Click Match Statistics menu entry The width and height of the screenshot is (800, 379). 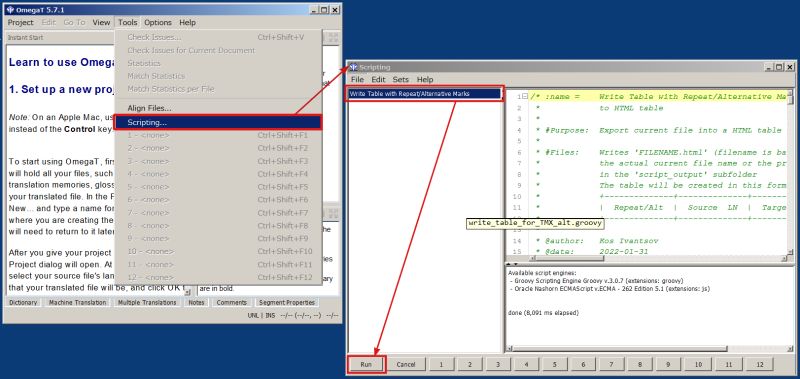tap(218, 76)
